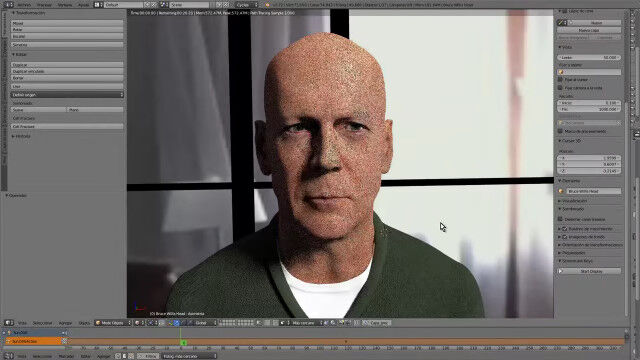Open the Objeto menu in 3D view header
The height and width of the screenshot is (360, 640).
84,322
